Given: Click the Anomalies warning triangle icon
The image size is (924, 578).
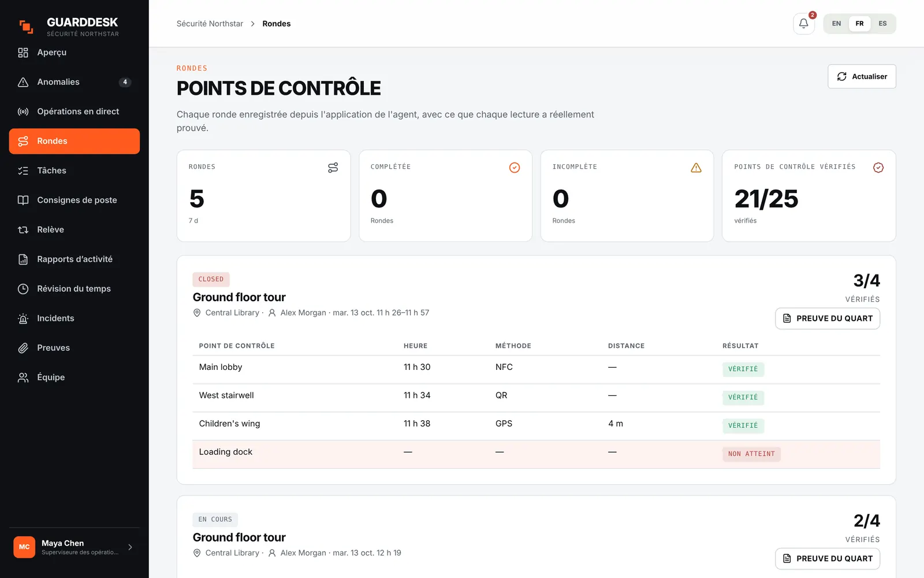Looking at the screenshot, I should pyautogui.click(x=23, y=82).
